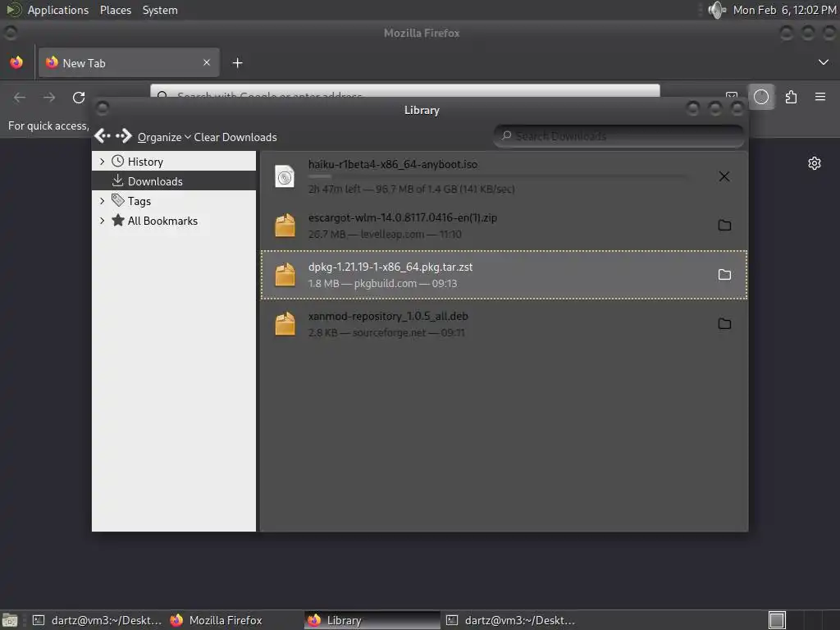Image resolution: width=840 pixels, height=630 pixels.
Task: Select escargot-wlm-14.0.8117.0416-en(1).zip download row
Action: [504, 225]
